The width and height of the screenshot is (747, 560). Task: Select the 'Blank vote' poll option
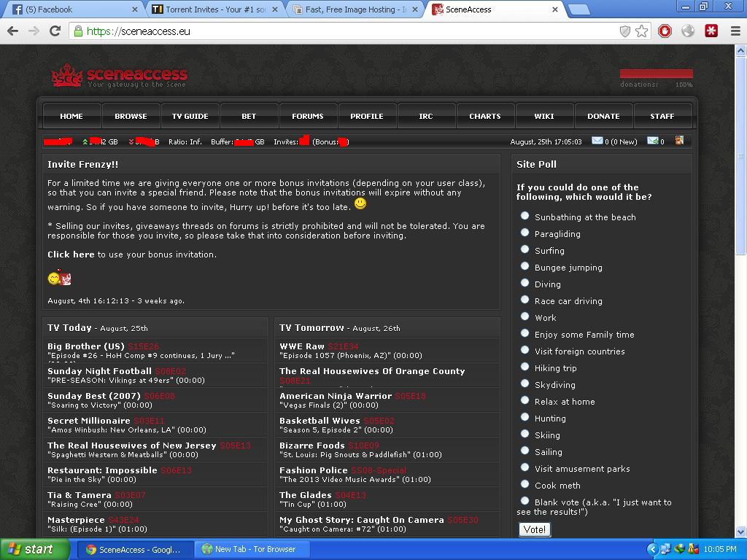tap(525, 500)
